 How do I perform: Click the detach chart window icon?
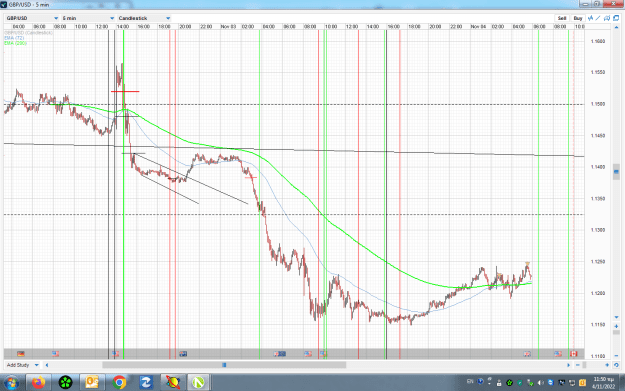[616, 18]
